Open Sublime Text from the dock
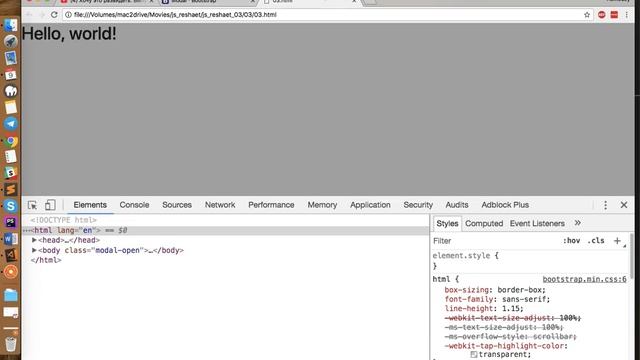Image resolution: width=640 pixels, height=360 pixels. click(x=11, y=189)
